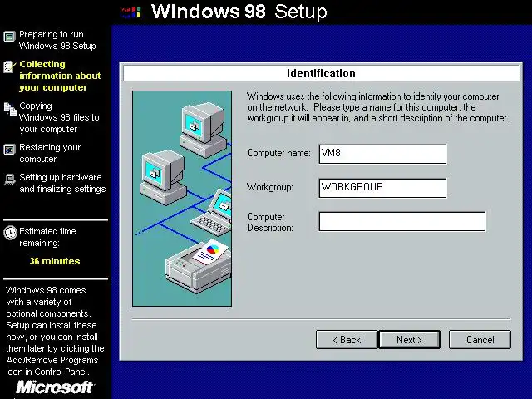The height and width of the screenshot is (399, 532).
Task: Click the "Windows 98 Setup" title text
Action: tap(239, 12)
